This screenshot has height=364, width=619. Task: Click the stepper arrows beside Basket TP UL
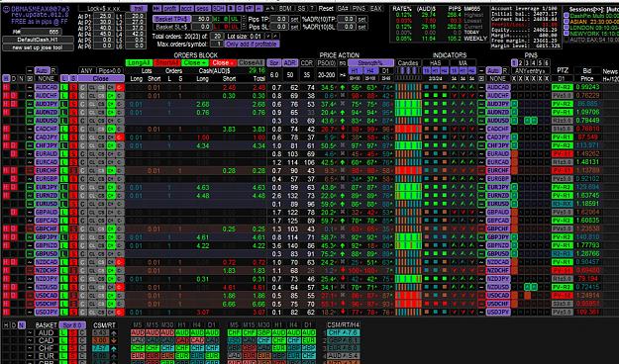click(244, 19)
